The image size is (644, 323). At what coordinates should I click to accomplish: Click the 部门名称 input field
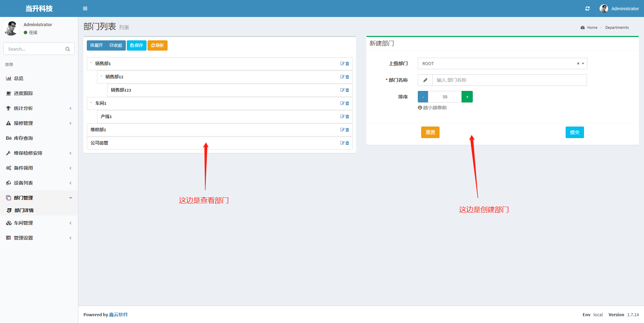tap(509, 80)
